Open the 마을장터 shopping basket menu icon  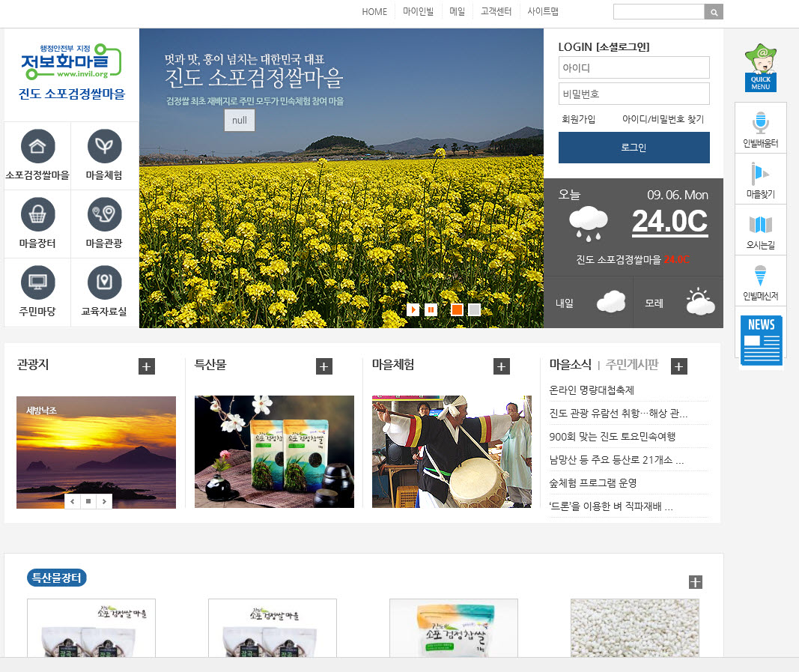pyautogui.click(x=37, y=215)
